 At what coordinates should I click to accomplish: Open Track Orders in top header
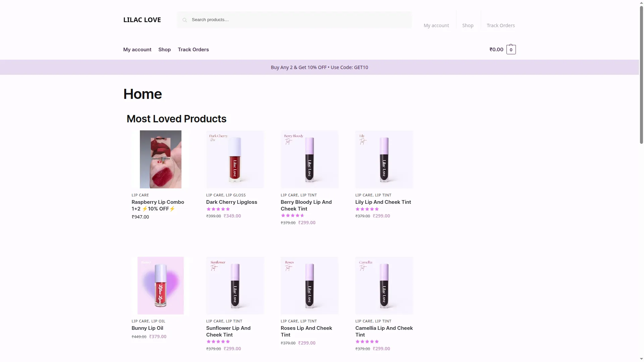500,25
